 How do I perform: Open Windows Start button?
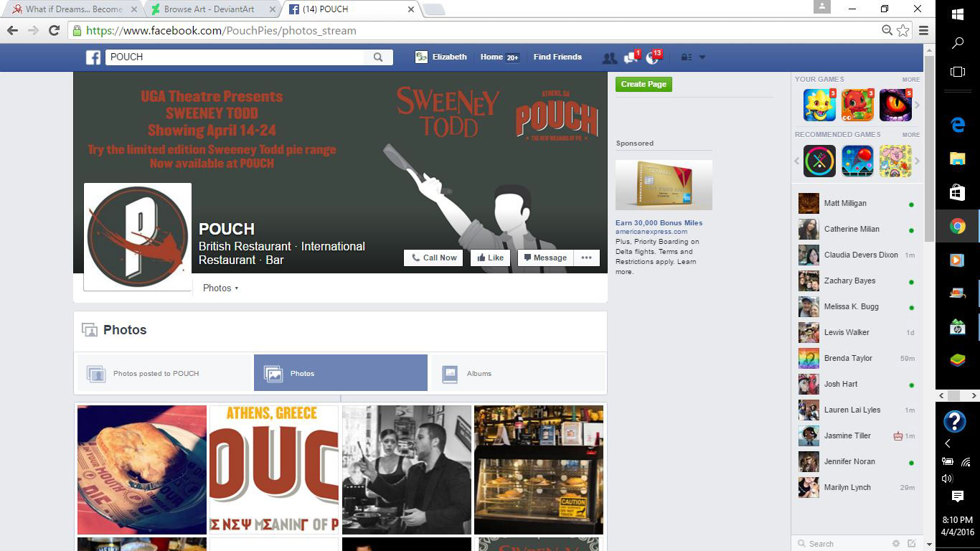957,14
